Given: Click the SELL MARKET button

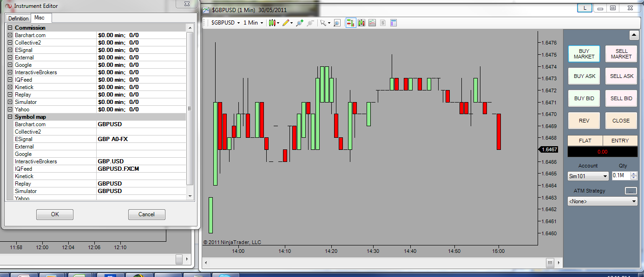Looking at the screenshot, I should pyautogui.click(x=621, y=54).
